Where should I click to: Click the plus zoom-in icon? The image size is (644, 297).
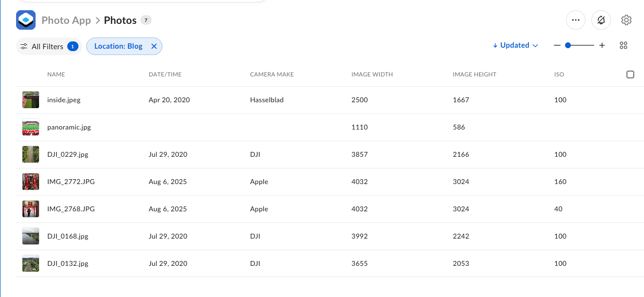click(602, 45)
